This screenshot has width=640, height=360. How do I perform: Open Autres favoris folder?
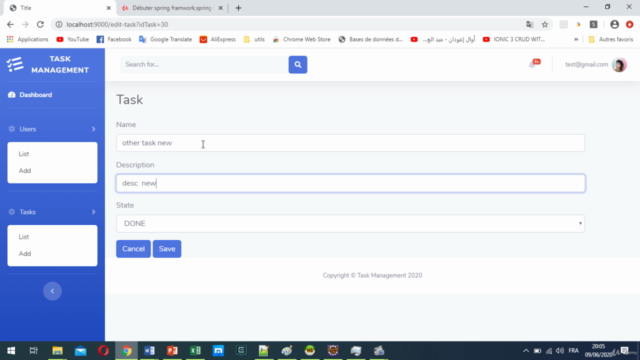[611, 39]
